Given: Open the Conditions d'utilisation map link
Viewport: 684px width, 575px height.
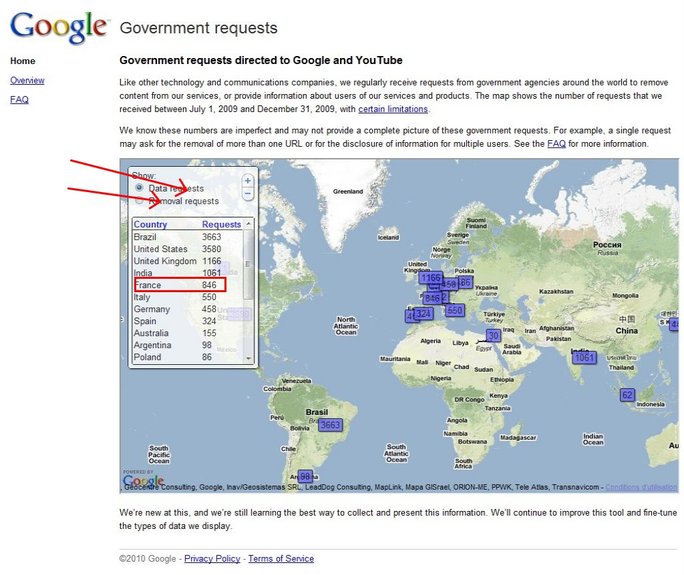Looking at the screenshot, I should 641,487.
